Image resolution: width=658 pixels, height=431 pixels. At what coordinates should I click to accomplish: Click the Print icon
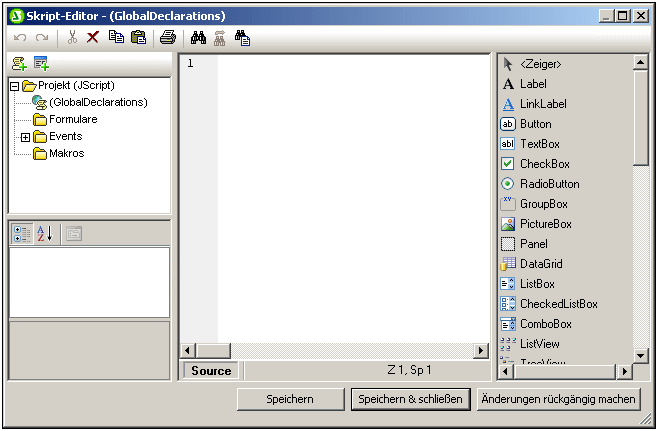[168, 37]
